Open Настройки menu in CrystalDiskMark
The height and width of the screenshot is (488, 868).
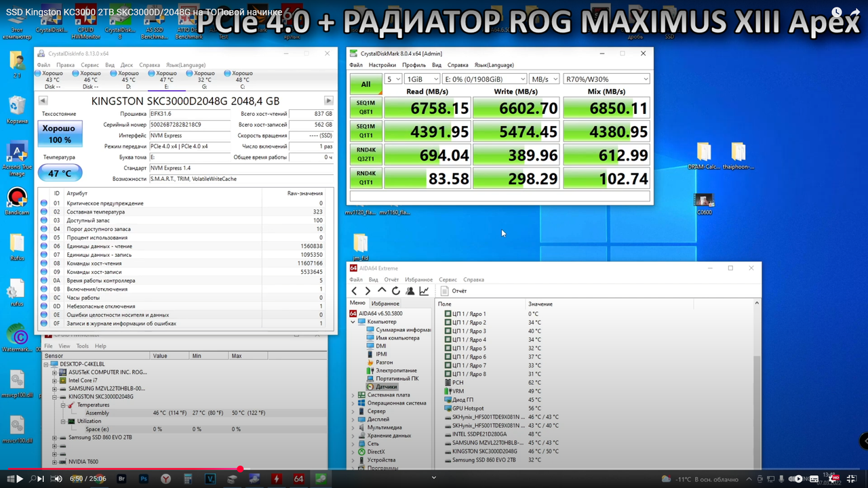pos(382,65)
